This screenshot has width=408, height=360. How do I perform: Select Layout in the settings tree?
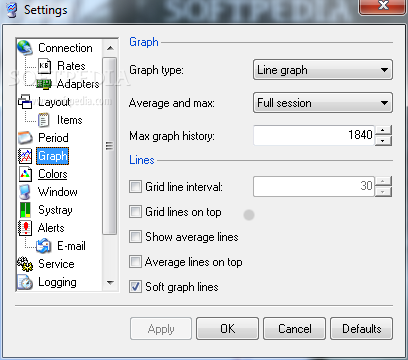coord(54,102)
